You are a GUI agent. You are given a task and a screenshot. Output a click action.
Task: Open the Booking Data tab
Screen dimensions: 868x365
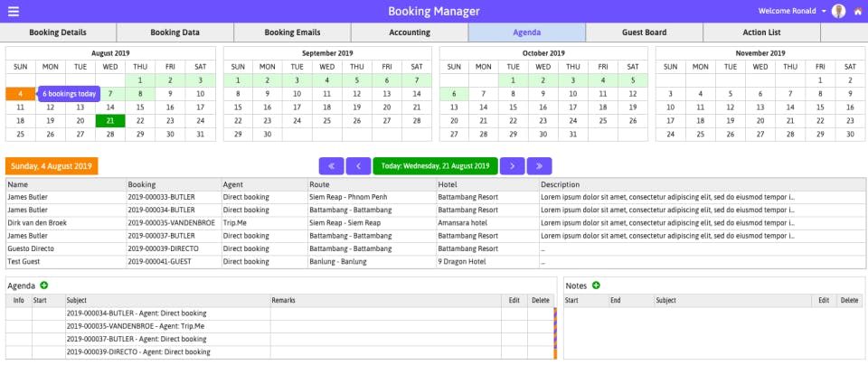pos(175,33)
